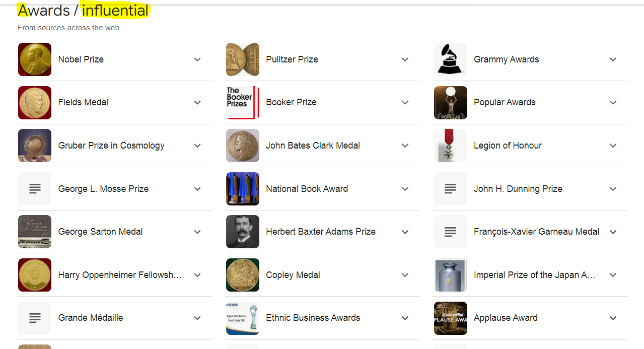
Task: Click the Grande Médaille placeholder icon
Action: point(35,318)
